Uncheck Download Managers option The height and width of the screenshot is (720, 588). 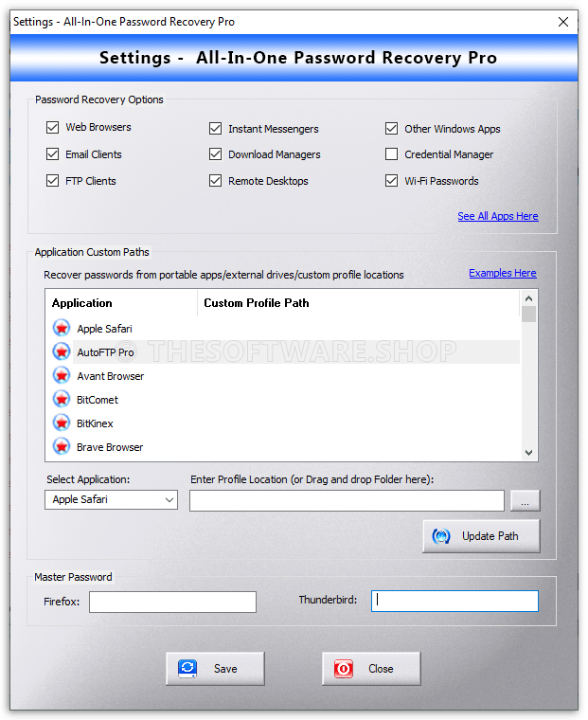point(215,153)
